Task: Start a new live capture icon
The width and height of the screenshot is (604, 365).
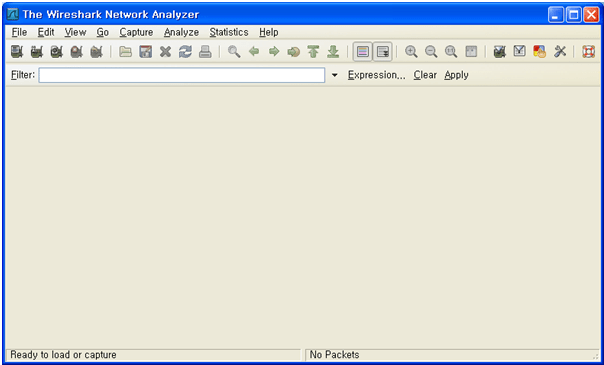Action: [x=57, y=52]
